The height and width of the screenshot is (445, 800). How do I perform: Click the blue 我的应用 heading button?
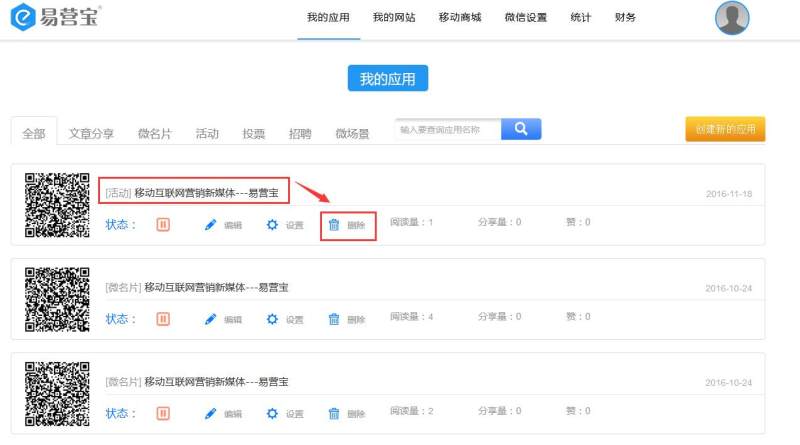click(388, 79)
